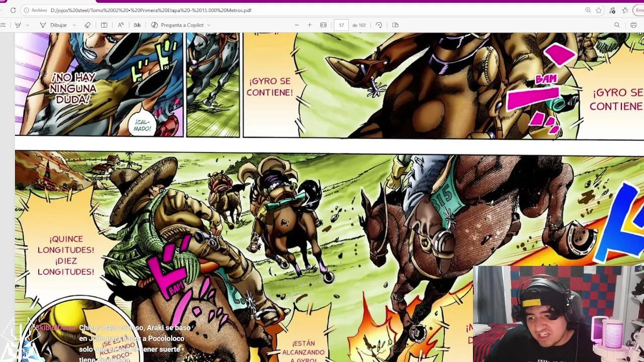644x362 pixels.
Task: Open the PDF table of contents icon
Action: point(3,25)
